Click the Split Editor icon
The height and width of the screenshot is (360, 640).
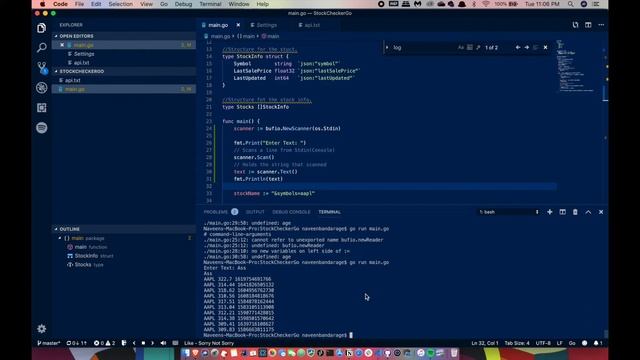pos(588,25)
